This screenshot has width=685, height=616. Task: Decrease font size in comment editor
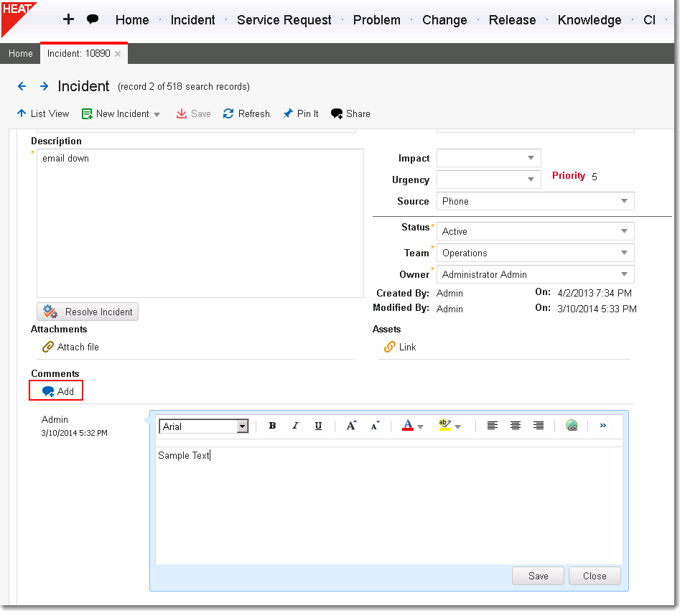[x=375, y=426]
